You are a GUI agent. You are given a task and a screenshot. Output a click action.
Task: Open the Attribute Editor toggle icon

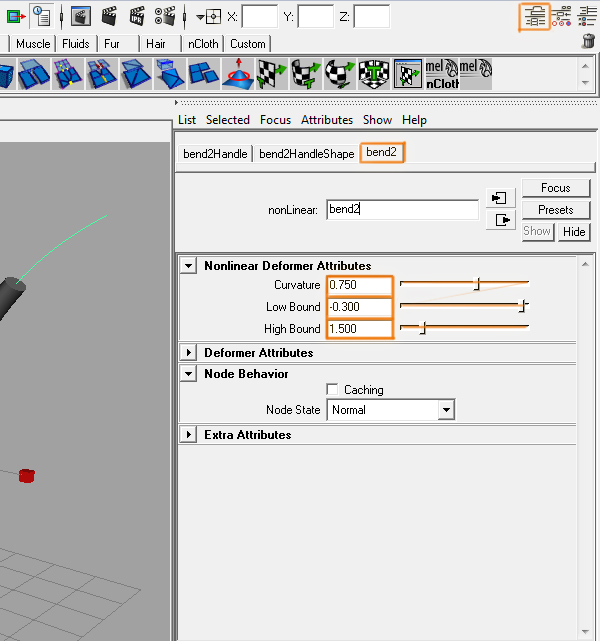(x=535, y=16)
